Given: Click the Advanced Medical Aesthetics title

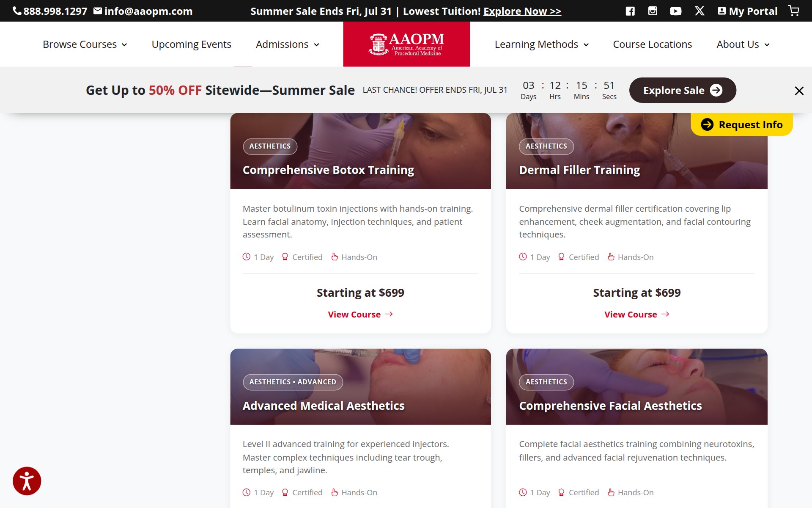Looking at the screenshot, I should tap(324, 406).
